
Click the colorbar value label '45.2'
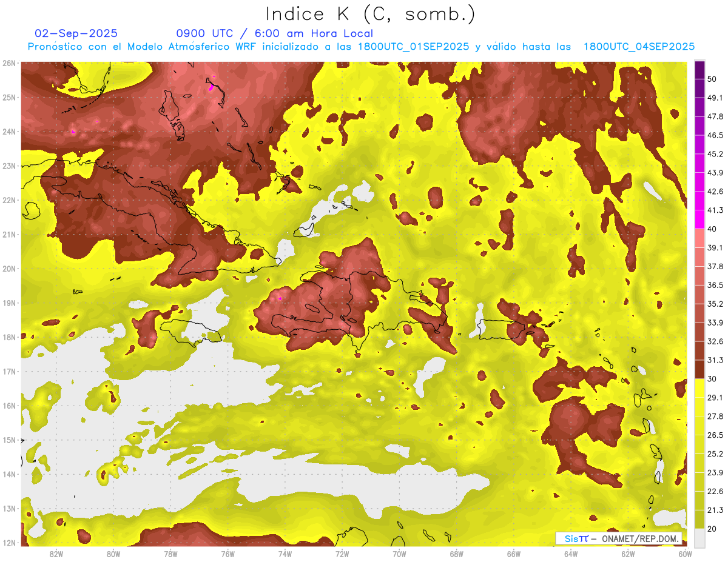coord(715,154)
